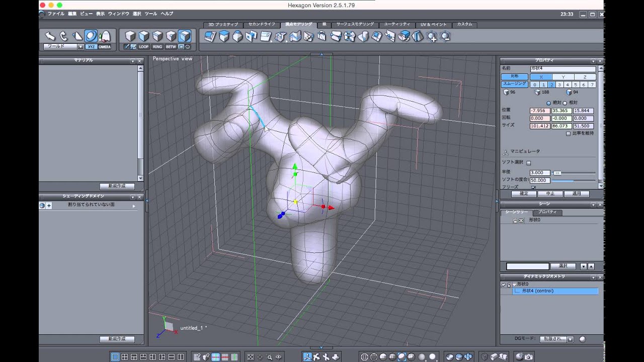The height and width of the screenshot is (362, 644).
Task: Click the LOOP selection button
Action: pyautogui.click(x=144, y=47)
